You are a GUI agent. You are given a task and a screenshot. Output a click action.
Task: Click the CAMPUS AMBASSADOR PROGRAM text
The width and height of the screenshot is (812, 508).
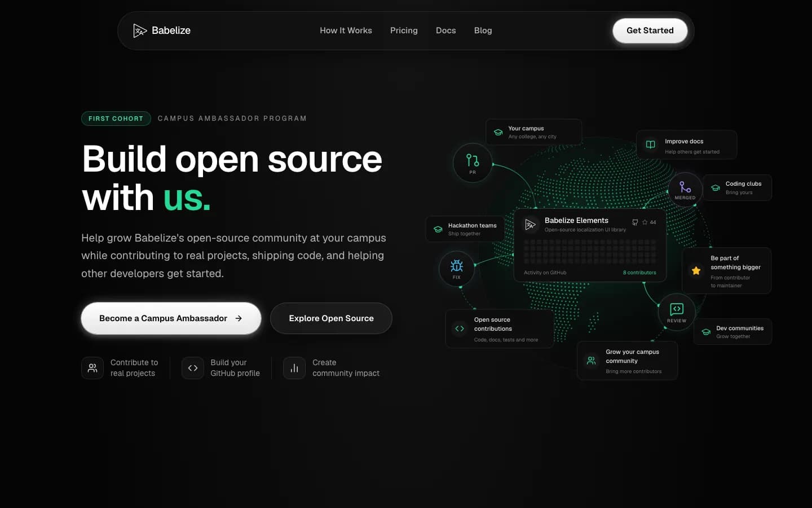pos(232,119)
